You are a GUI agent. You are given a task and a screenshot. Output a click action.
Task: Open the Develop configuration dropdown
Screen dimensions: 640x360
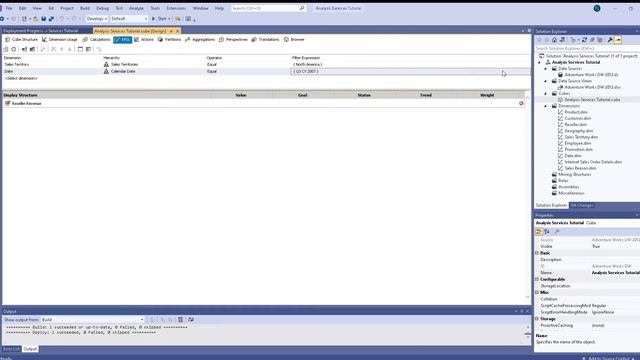[97, 19]
